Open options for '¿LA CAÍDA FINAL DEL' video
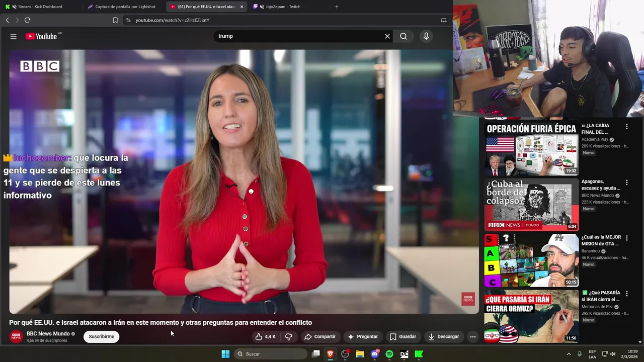Viewport: 644px width, 362px height. 626,127
